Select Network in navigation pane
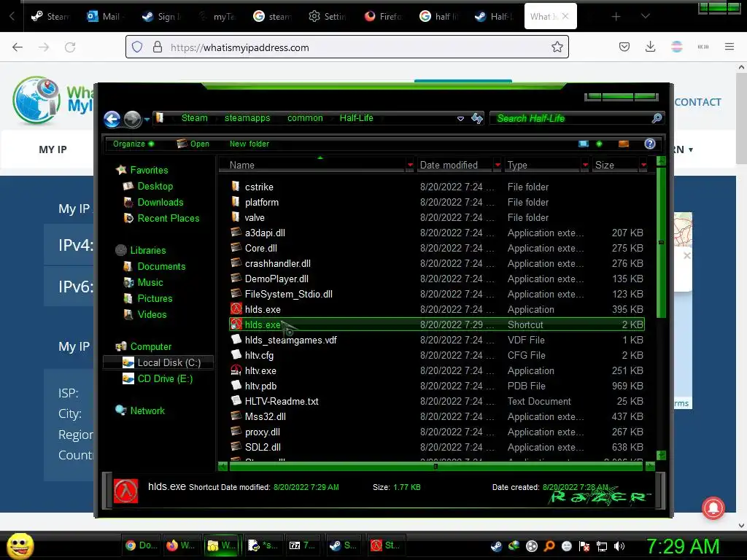The width and height of the screenshot is (747, 560). [x=147, y=411]
